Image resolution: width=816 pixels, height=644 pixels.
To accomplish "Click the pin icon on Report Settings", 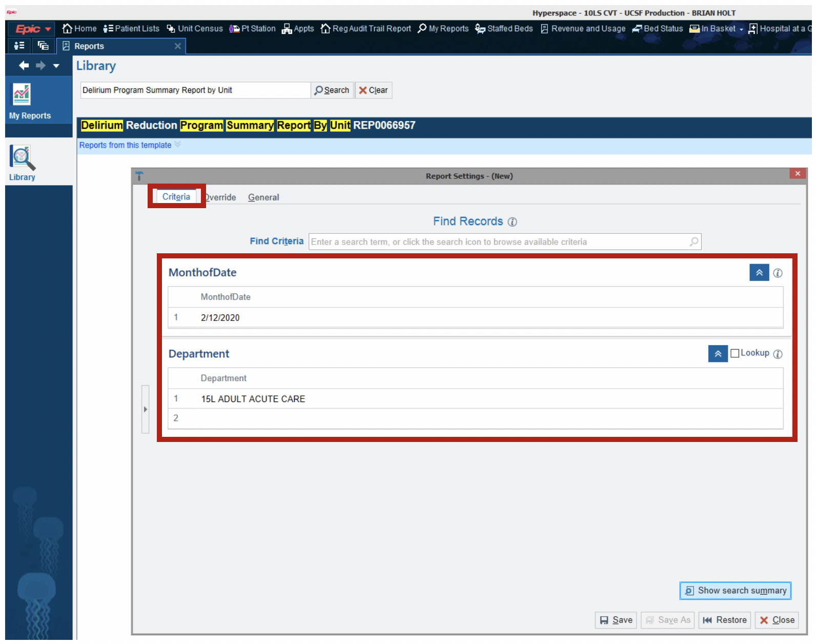I will (139, 176).
